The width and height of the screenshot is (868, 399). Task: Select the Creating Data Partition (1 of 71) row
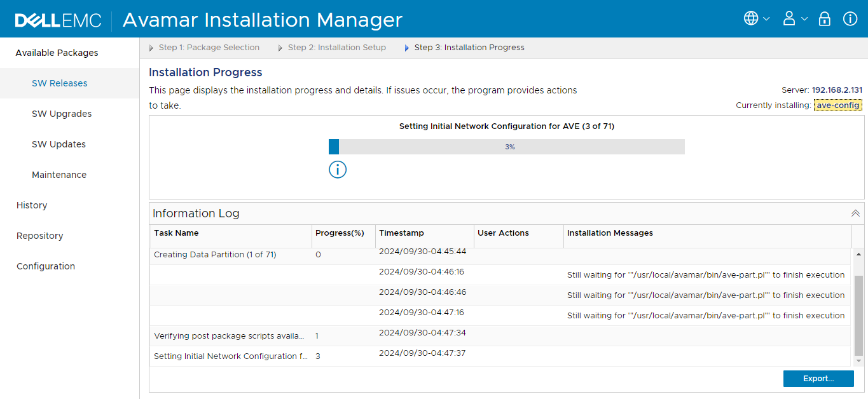pyautogui.click(x=500, y=255)
